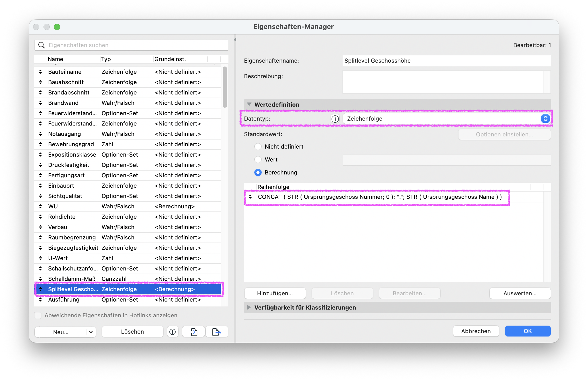Select the Nicht definiert radio button
The width and height of the screenshot is (588, 381).
click(258, 146)
